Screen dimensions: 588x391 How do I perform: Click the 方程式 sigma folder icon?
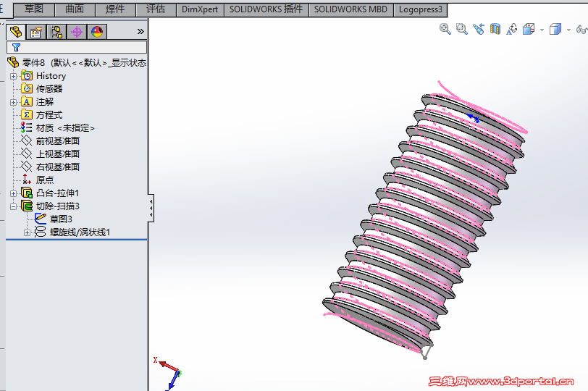pos(27,114)
